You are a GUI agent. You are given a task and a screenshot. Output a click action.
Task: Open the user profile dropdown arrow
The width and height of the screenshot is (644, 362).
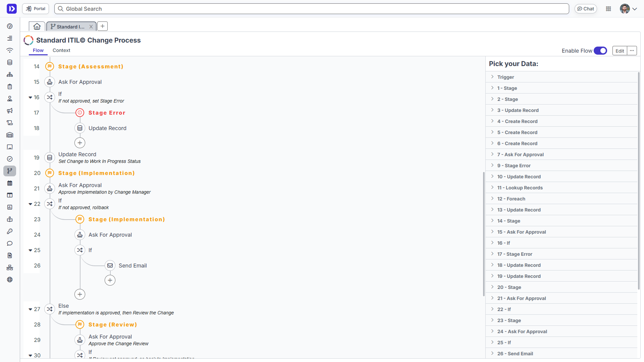635,9
